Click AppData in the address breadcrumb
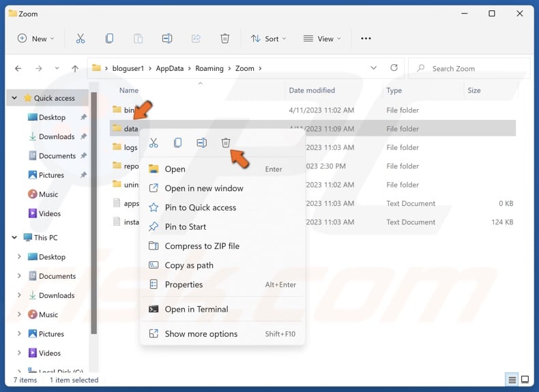 170,68
